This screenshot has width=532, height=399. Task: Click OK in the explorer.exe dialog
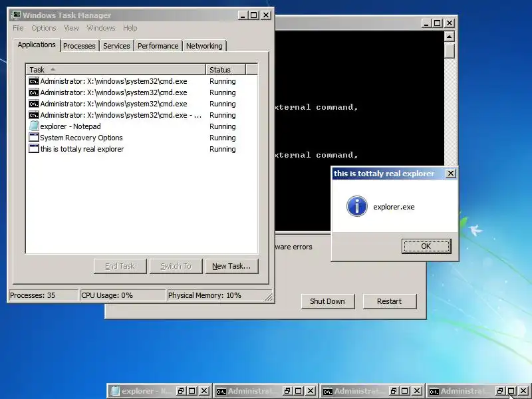[x=426, y=246]
